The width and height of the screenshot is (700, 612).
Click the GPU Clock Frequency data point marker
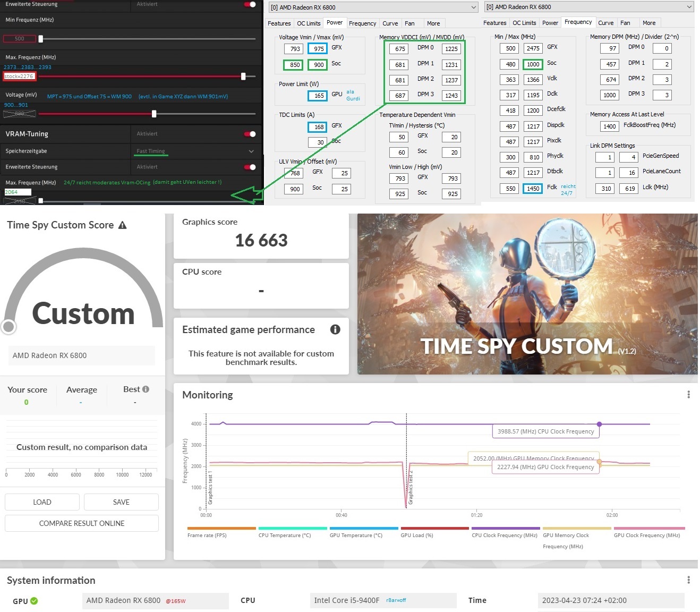(x=600, y=462)
